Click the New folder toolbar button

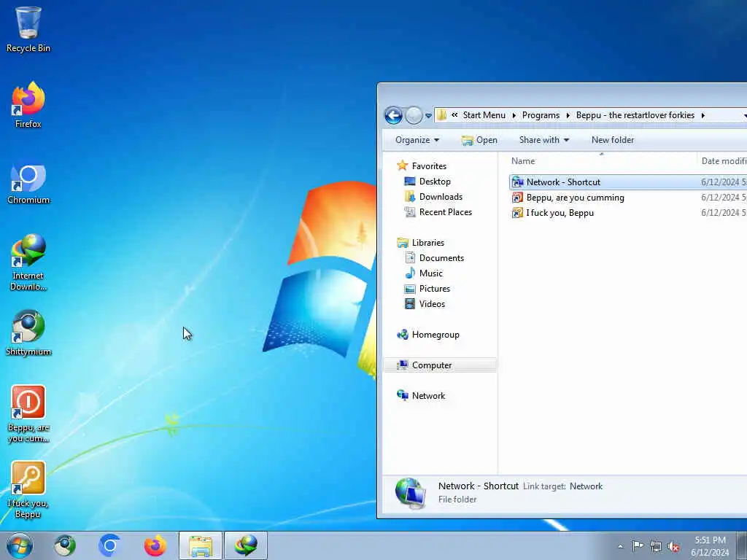613,140
